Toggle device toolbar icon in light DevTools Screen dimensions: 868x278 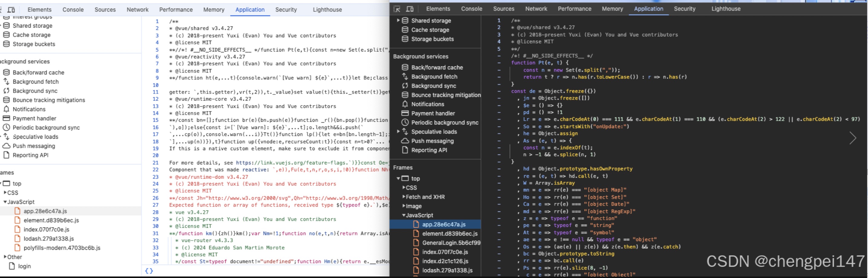point(11,9)
